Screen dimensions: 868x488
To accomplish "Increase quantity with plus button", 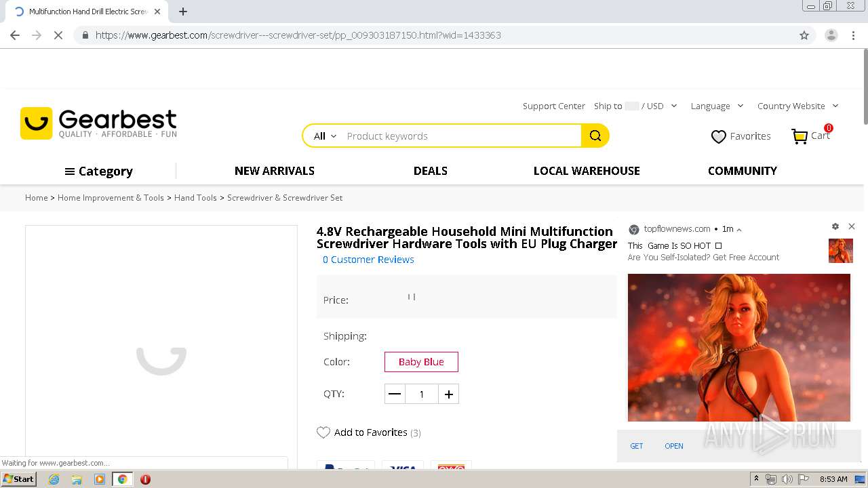I will tap(448, 394).
